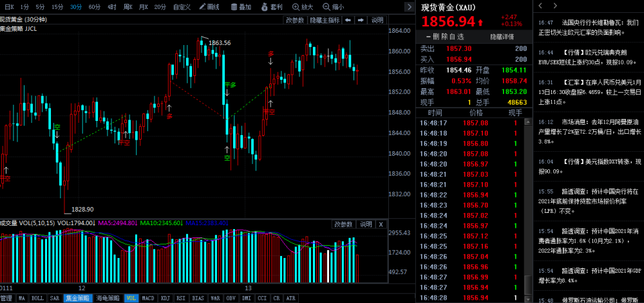Screen dimensions: 644x303
Task: Enable the SAR indicator
Action: [x=54, y=298]
